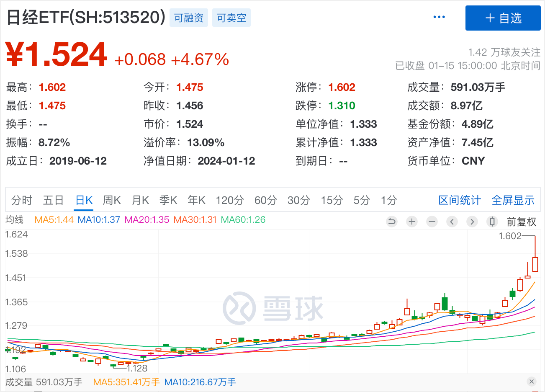Click 全屏显示 to view fullscreen
The width and height of the screenshot is (545, 392).
click(x=513, y=200)
